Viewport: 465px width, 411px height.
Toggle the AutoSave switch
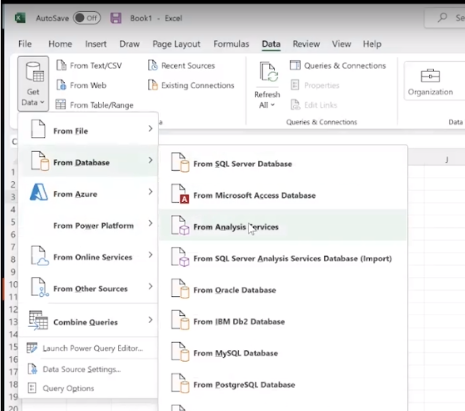(87, 18)
